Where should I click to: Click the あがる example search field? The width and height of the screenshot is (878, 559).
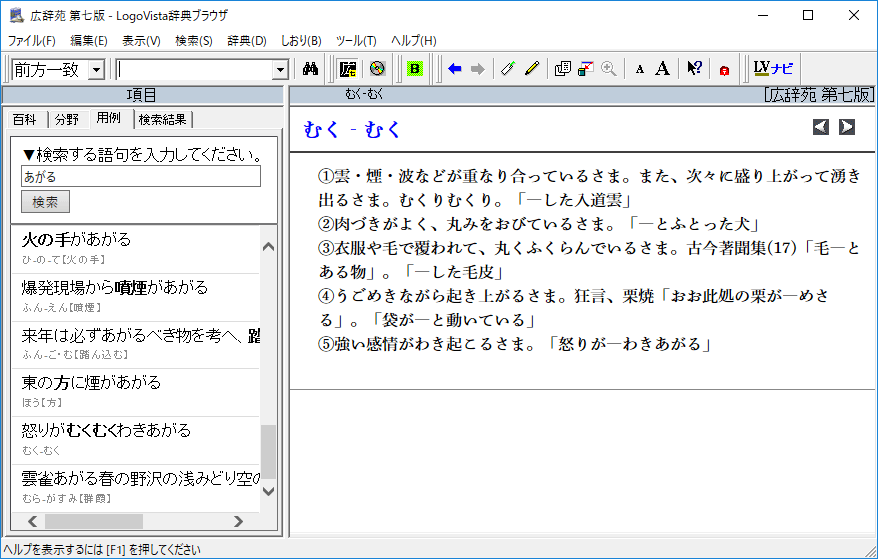tap(140, 177)
